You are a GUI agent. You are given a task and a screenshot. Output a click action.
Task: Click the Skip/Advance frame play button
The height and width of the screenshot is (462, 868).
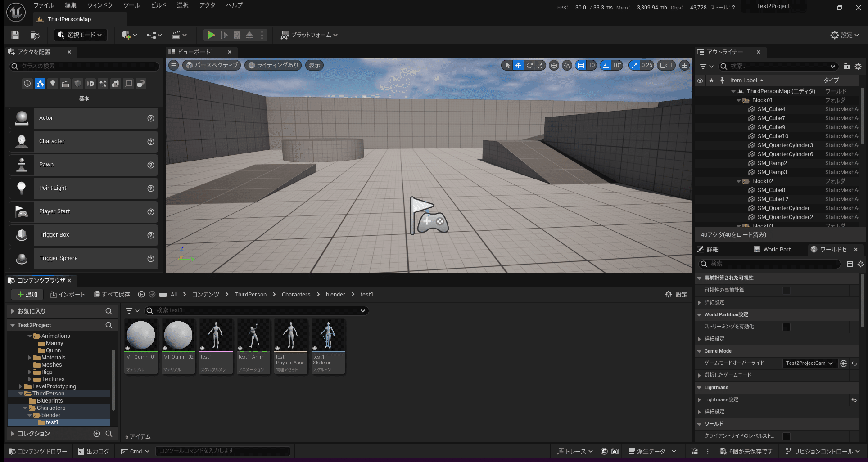(224, 35)
